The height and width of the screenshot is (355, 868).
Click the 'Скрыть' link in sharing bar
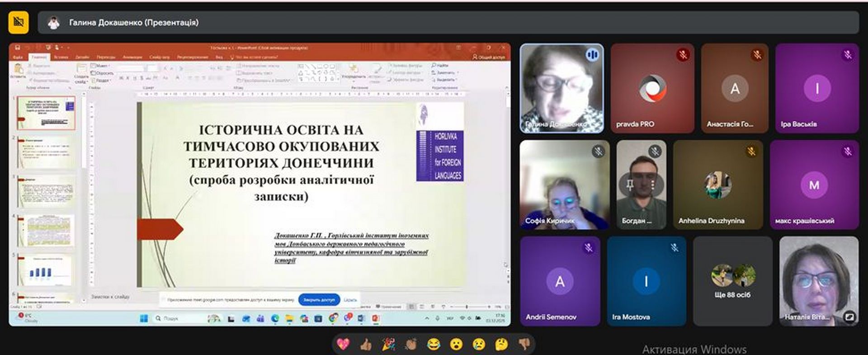click(x=350, y=300)
